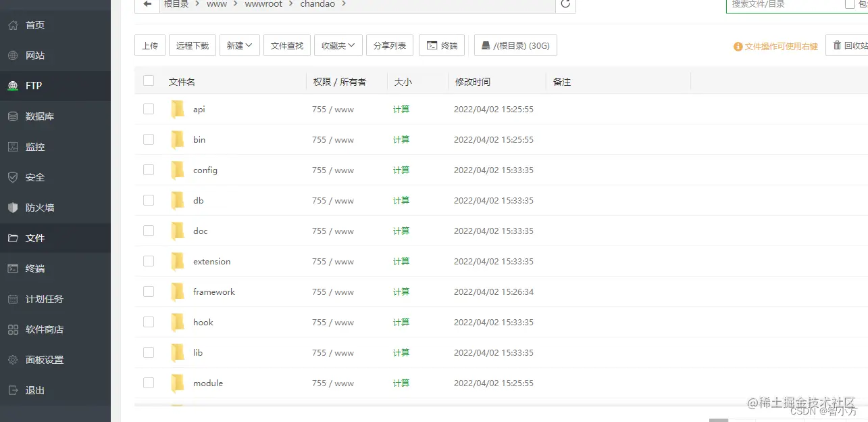Open the 终端 button in the toolbar

tap(442, 45)
